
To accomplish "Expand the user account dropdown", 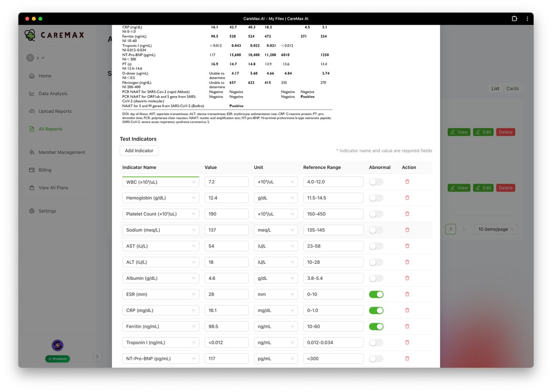I will [x=36, y=57].
